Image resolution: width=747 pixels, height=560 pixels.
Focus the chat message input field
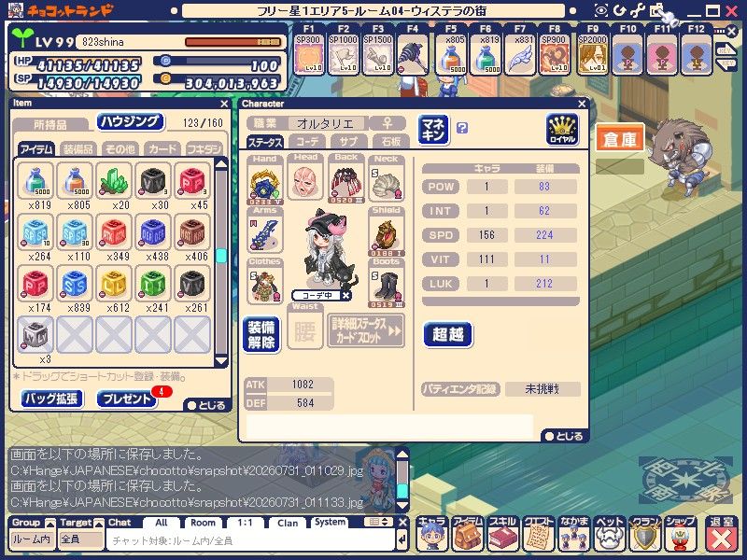tap(250, 540)
